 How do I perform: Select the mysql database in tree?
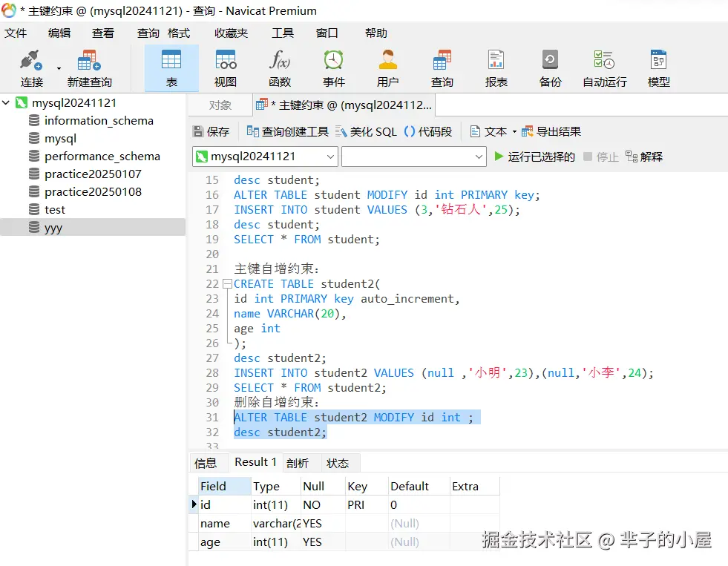click(x=60, y=138)
